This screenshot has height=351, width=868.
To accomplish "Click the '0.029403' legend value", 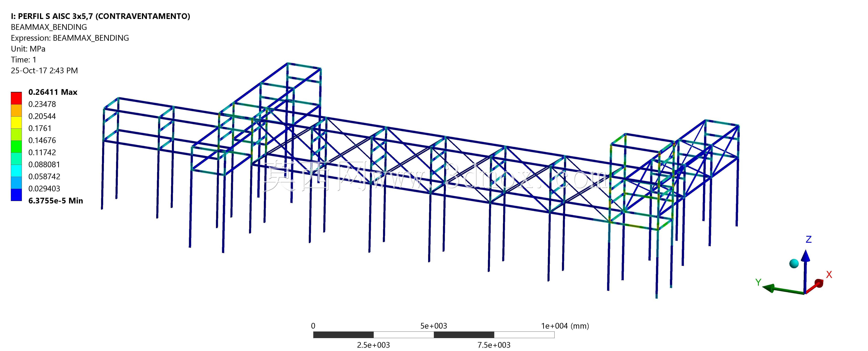I will click(44, 188).
